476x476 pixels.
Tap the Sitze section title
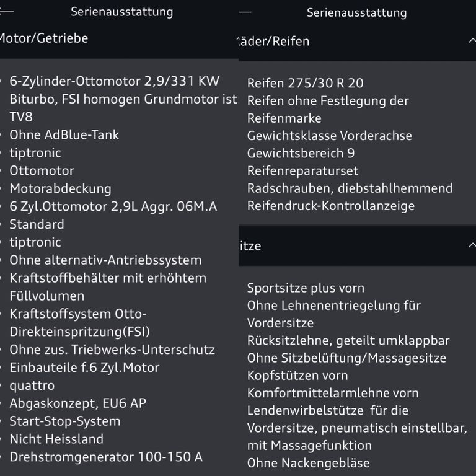click(250, 246)
